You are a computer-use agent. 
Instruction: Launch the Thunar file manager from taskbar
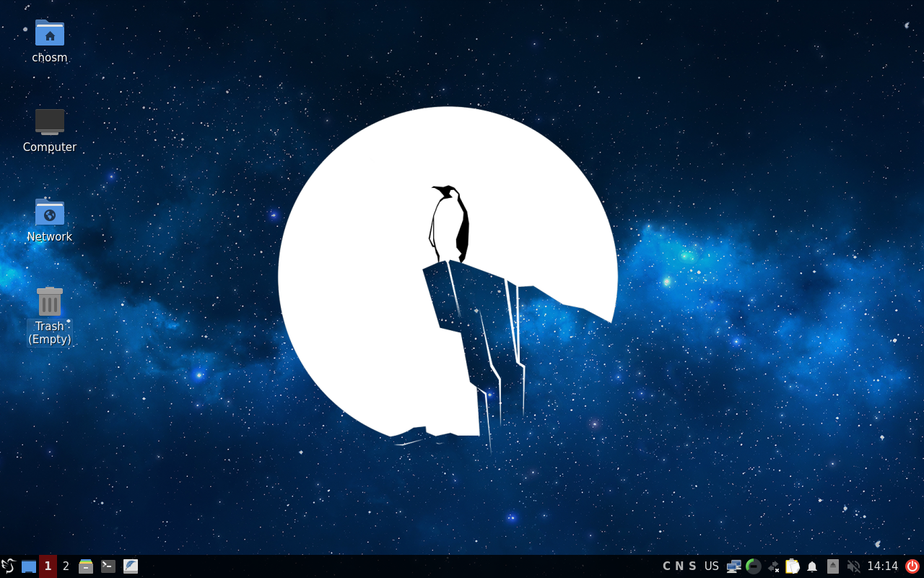pyautogui.click(x=85, y=566)
